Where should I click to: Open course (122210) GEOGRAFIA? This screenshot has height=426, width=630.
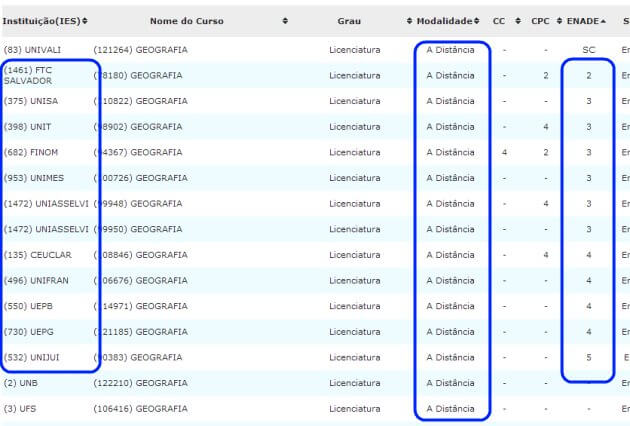pos(141,383)
